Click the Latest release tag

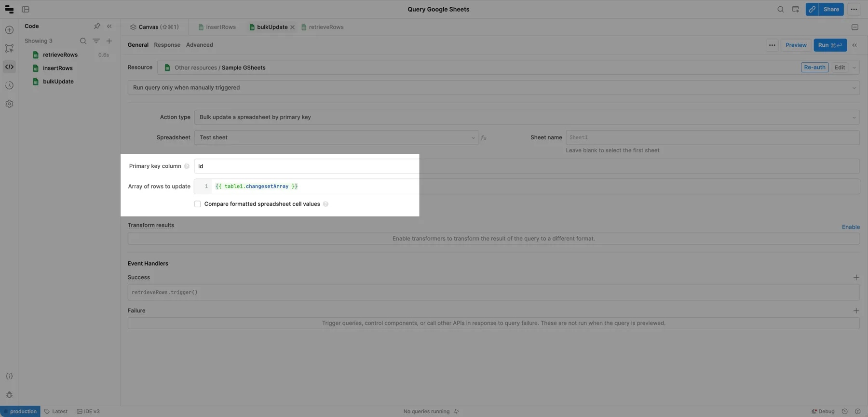(56, 411)
